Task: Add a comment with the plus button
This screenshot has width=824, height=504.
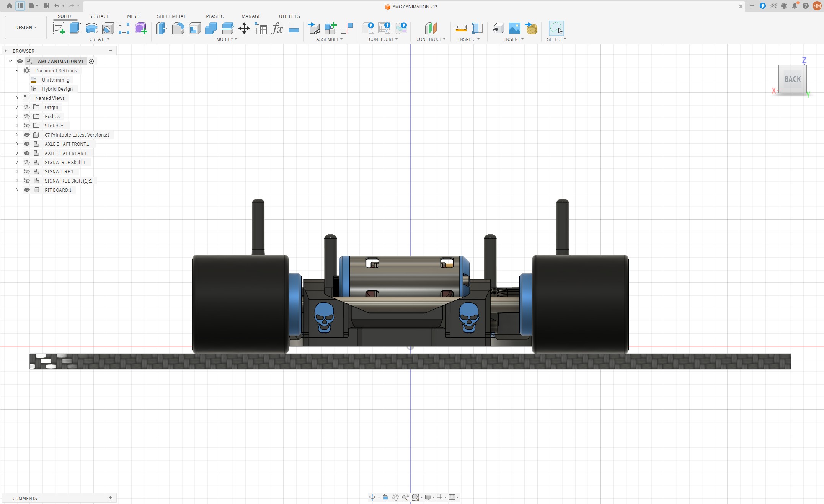Action: click(x=110, y=498)
